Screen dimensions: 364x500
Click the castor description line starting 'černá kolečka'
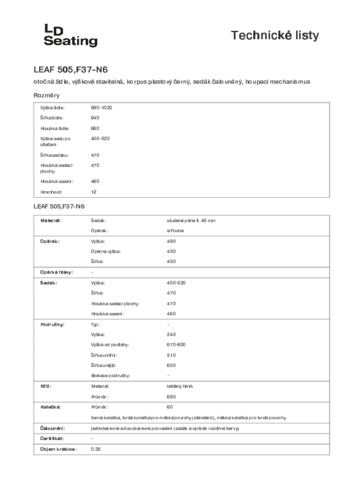point(189,418)
